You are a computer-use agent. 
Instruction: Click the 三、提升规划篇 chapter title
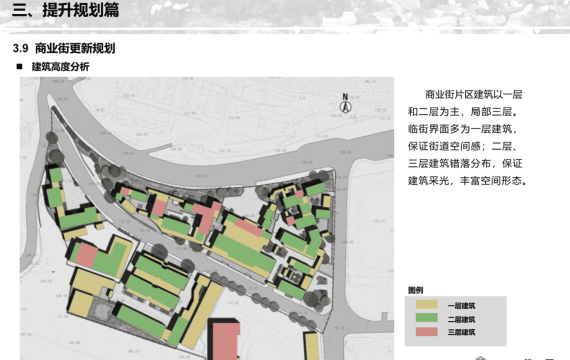click(x=65, y=10)
